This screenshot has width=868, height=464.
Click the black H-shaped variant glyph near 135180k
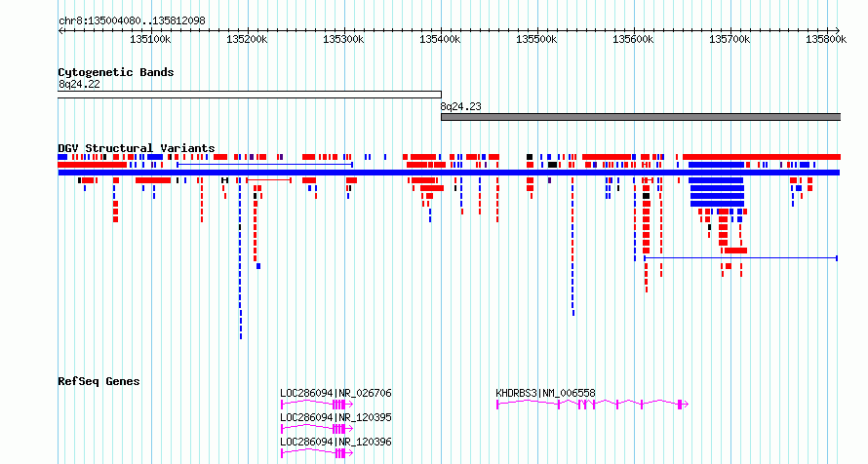pyautogui.click(x=224, y=180)
